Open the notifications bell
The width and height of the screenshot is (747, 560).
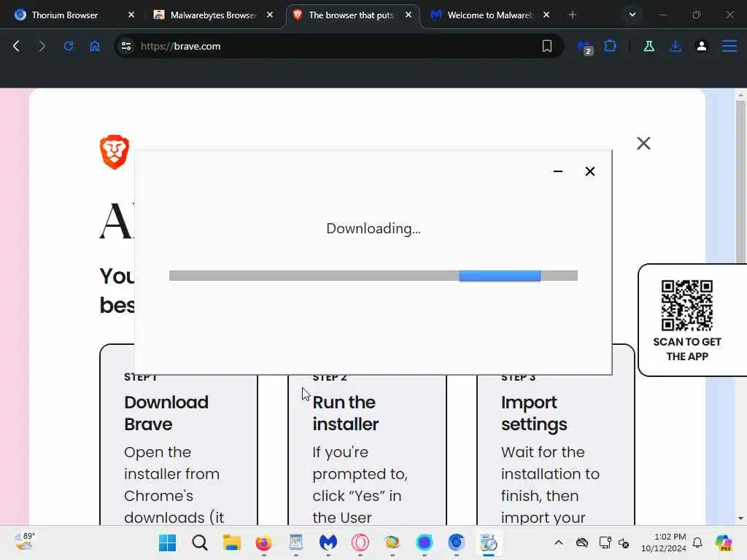[697, 542]
